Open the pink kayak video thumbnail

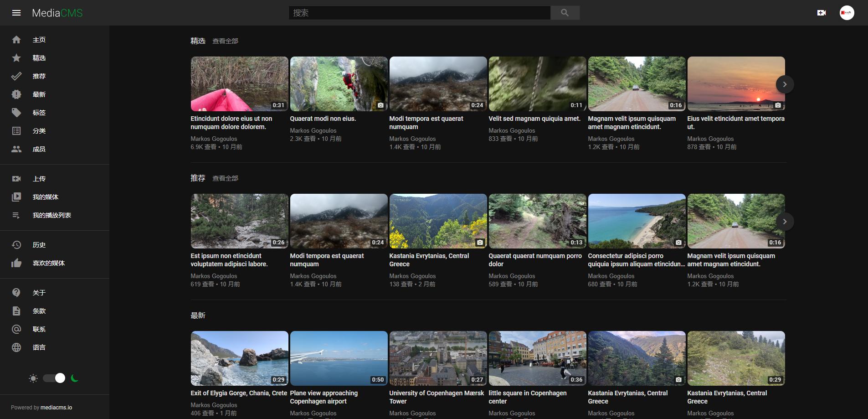(239, 84)
